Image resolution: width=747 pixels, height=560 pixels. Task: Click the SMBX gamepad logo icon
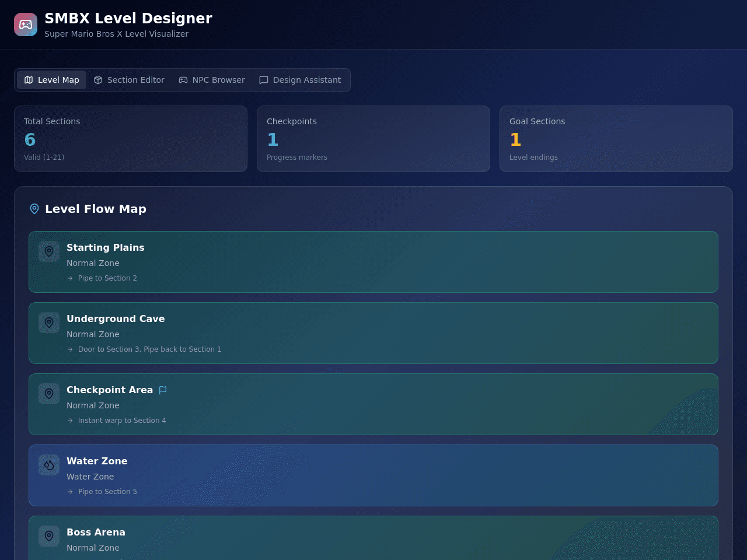(x=26, y=24)
